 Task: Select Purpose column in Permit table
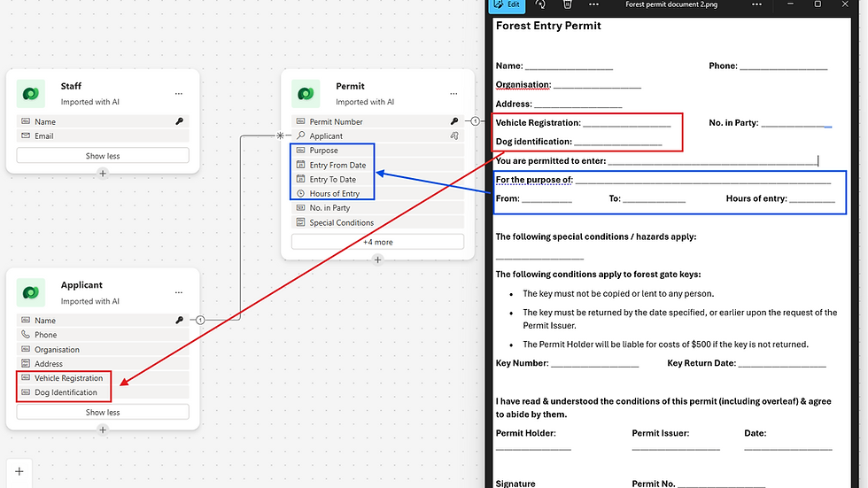377,150
